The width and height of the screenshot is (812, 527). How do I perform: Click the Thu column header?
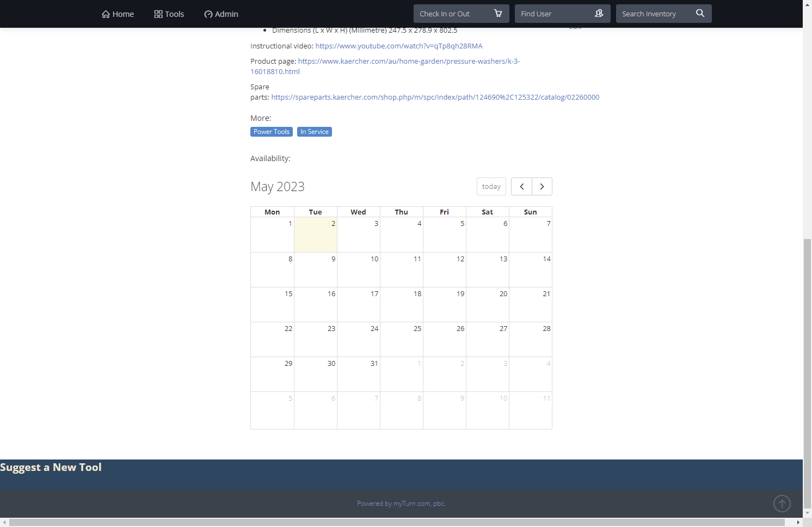click(402, 212)
